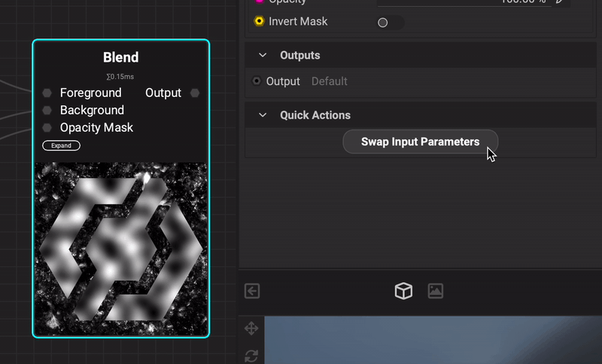Select the move arrows viewport tool
This screenshot has width=602, height=364.
[x=251, y=329]
